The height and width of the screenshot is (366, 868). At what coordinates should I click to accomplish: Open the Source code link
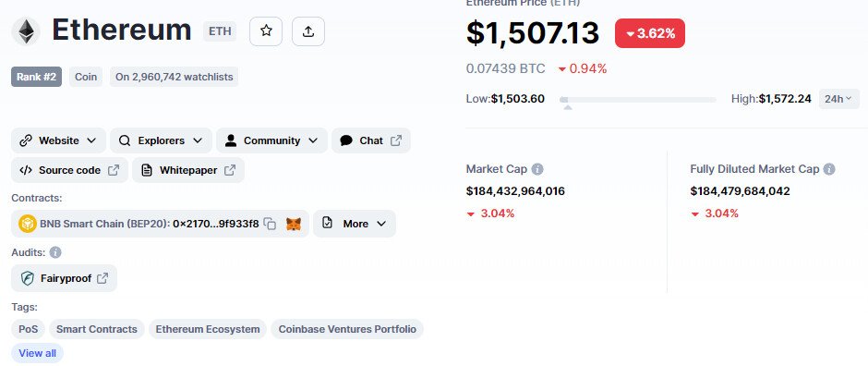[x=69, y=171]
